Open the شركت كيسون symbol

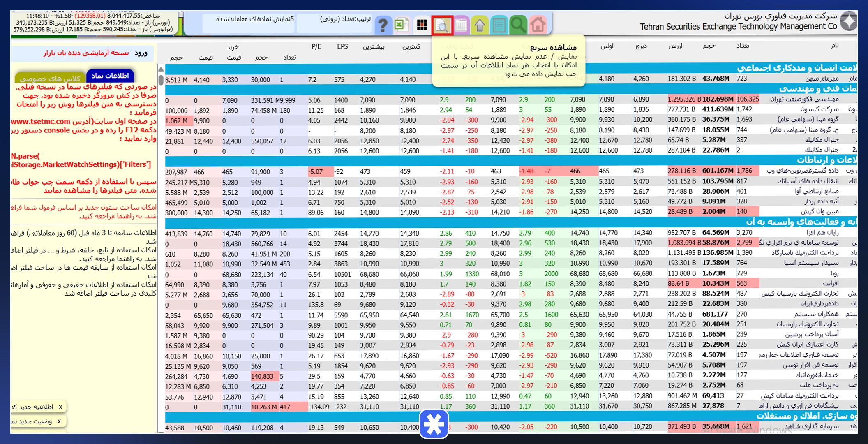[x=819, y=109]
